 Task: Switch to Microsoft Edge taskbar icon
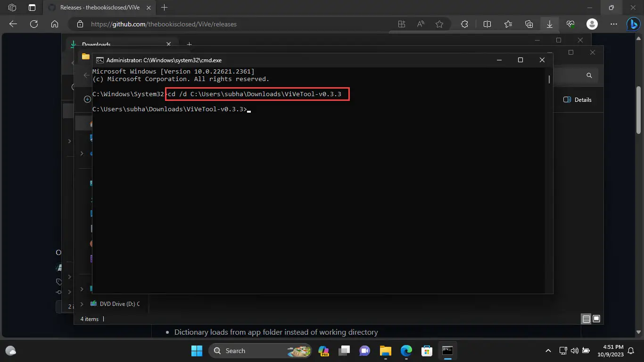406,351
